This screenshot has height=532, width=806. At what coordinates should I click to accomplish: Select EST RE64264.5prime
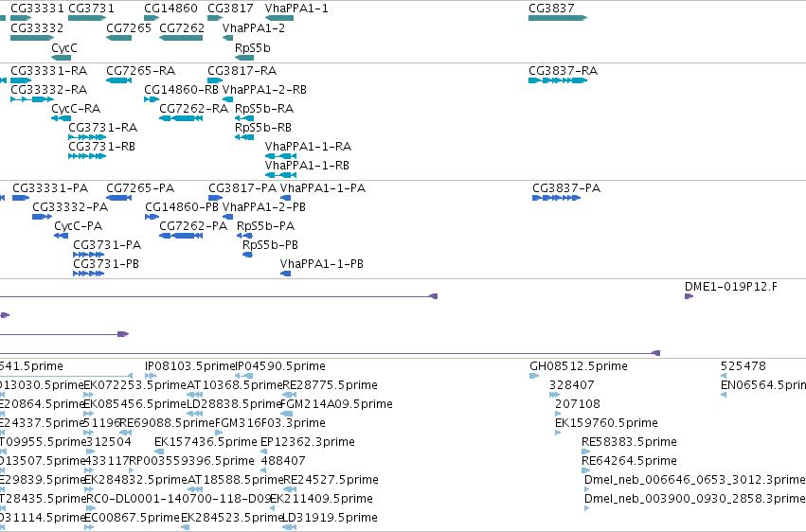(x=586, y=470)
